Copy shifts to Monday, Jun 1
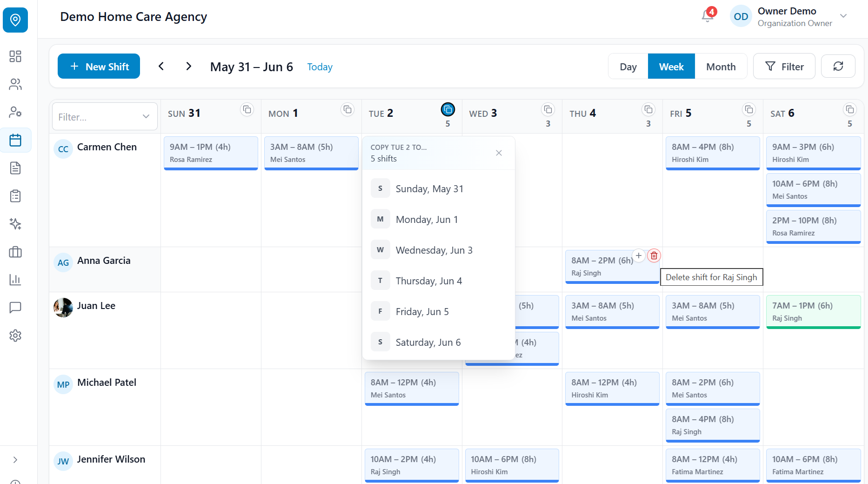Image resolution: width=868 pixels, height=484 pixels. 438,219
